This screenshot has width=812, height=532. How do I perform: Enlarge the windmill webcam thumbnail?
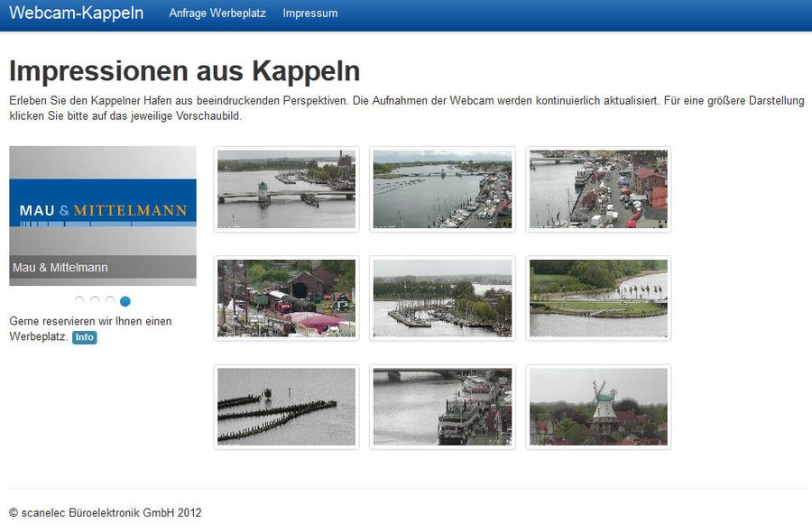[598, 407]
